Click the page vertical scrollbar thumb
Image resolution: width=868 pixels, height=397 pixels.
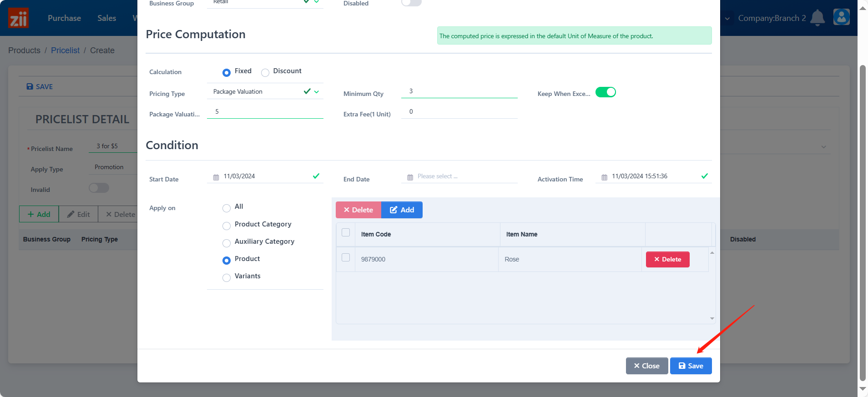[x=863, y=223]
